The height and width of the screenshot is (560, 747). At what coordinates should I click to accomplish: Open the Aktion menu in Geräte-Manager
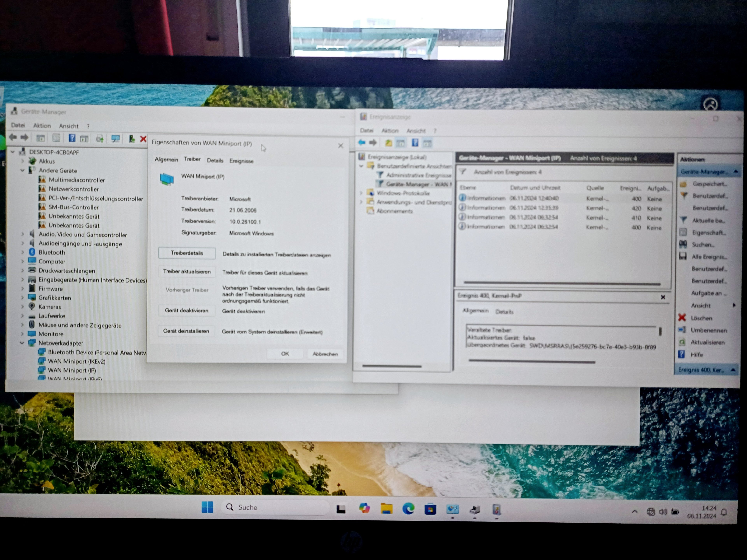point(42,126)
